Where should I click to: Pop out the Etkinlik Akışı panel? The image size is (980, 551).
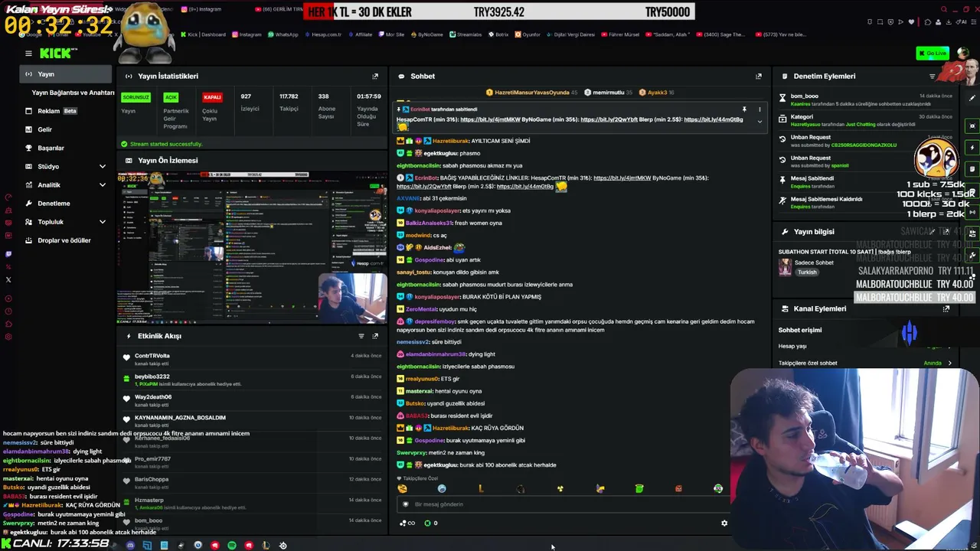[x=375, y=336]
